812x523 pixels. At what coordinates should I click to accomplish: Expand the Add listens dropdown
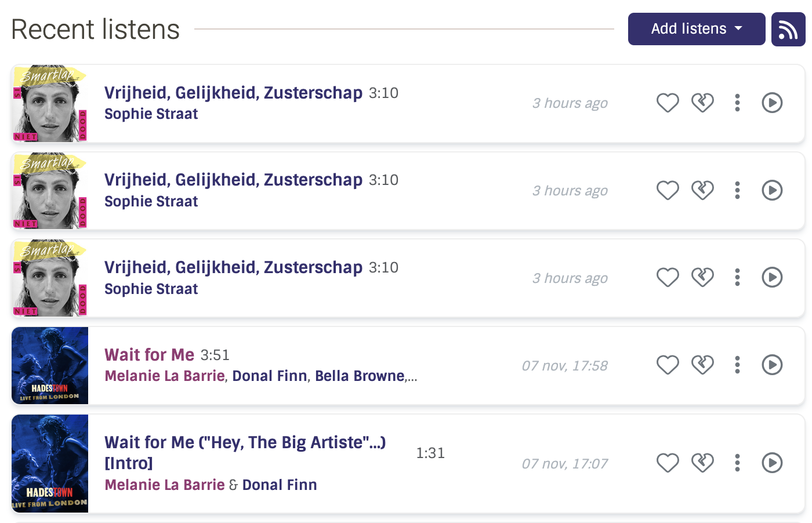[696, 29]
